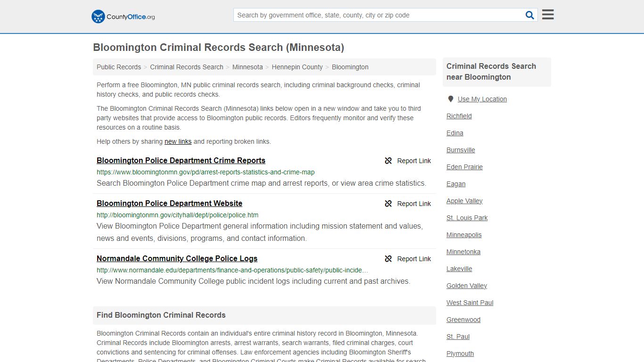
Task: Open Minneapolis nearby city link
Action: click(x=464, y=235)
